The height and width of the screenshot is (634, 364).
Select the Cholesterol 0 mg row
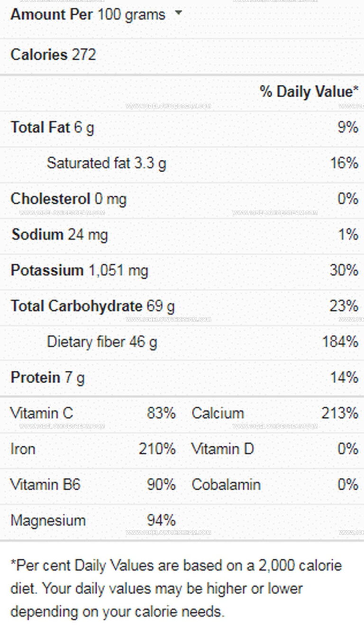click(x=182, y=199)
